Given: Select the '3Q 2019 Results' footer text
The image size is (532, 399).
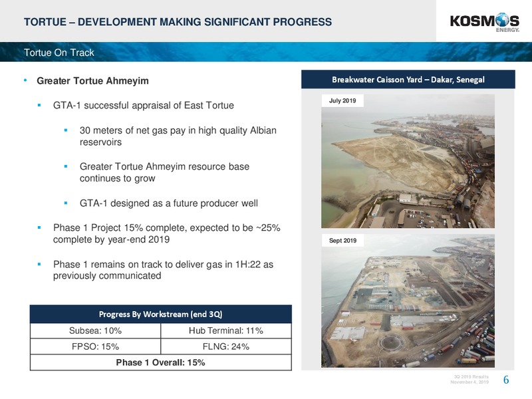Looking at the screenshot, I should point(471,376).
